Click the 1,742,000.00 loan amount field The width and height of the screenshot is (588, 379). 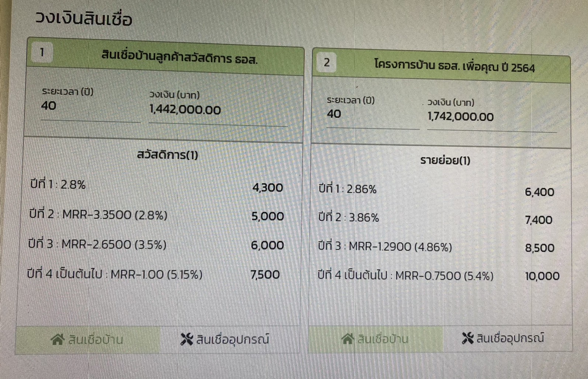(491, 117)
